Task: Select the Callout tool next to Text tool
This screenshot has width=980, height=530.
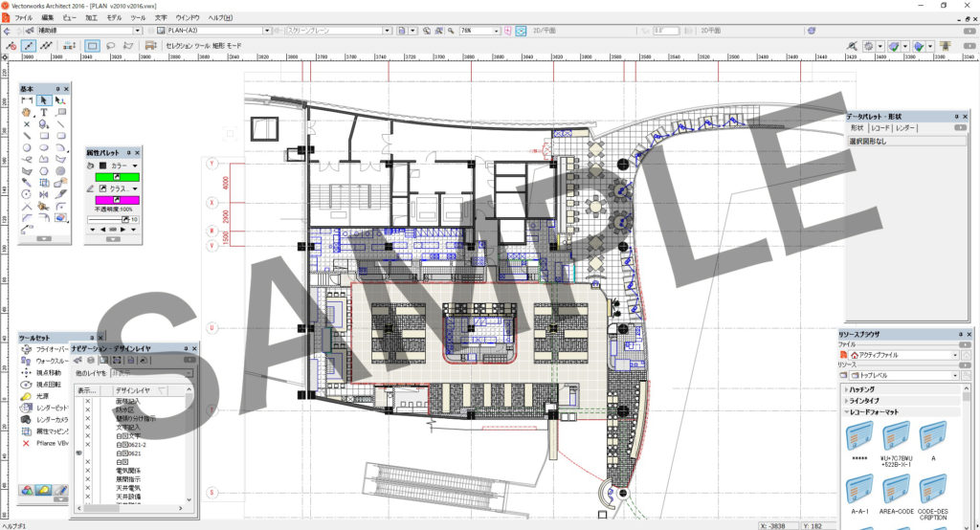Action: point(60,112)
